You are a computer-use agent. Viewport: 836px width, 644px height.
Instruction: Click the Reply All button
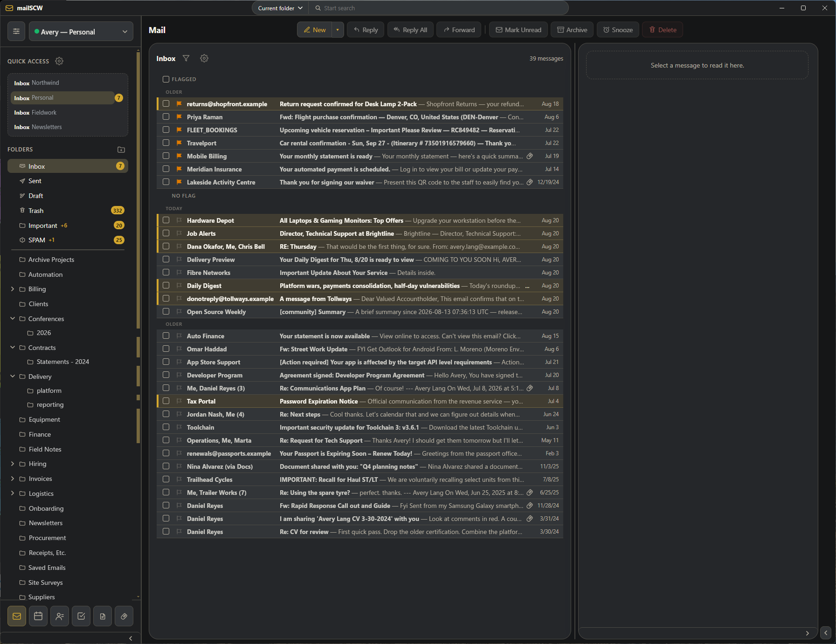tap(410, 30)
